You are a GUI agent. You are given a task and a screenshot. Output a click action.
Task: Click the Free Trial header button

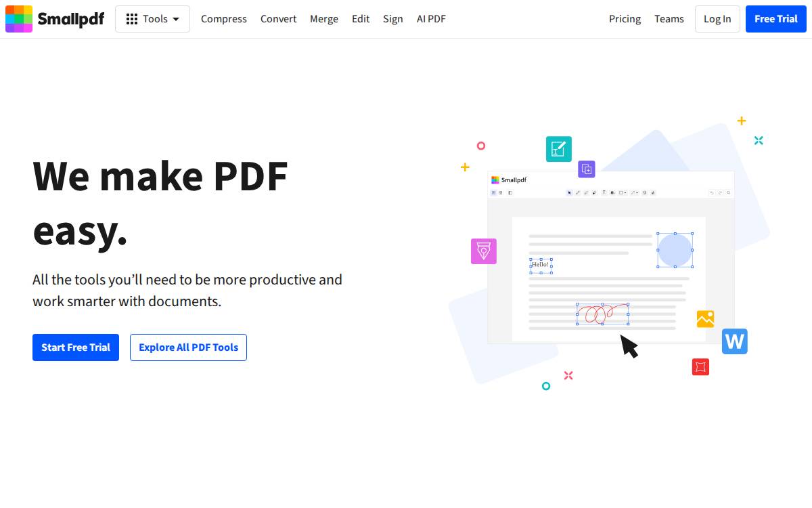[776, 19]
